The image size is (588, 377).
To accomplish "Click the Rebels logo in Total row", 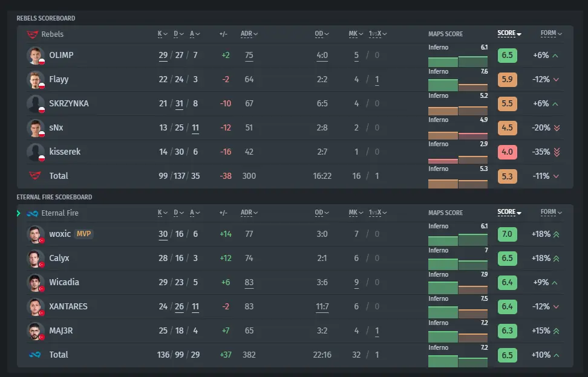I will (35, 176).
